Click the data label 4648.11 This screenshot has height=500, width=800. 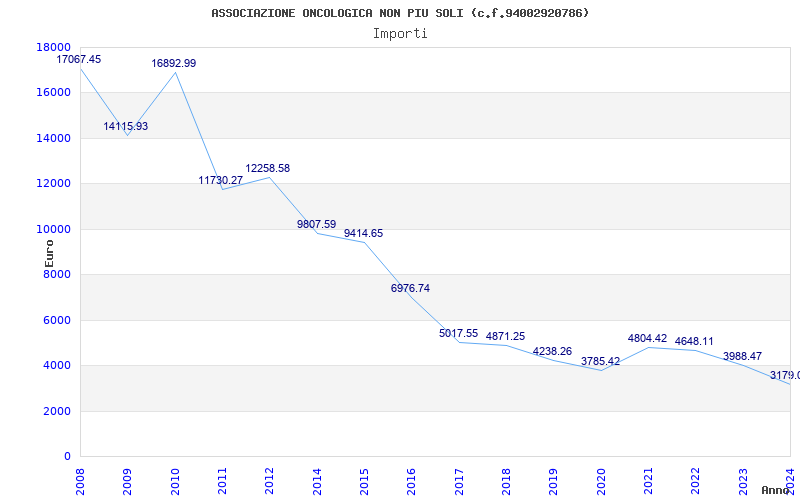pyautogui.click(x=694, y=341)
